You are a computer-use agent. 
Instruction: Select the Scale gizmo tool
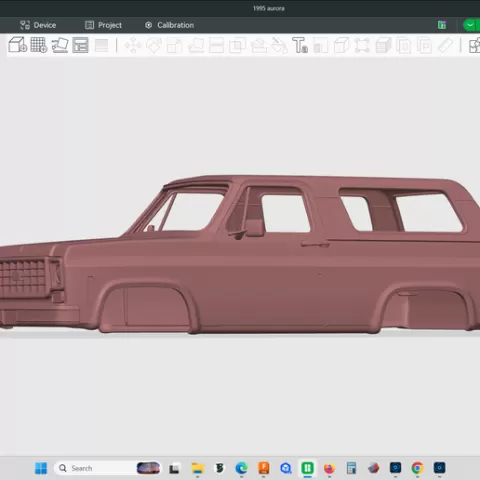click(175, 46)
